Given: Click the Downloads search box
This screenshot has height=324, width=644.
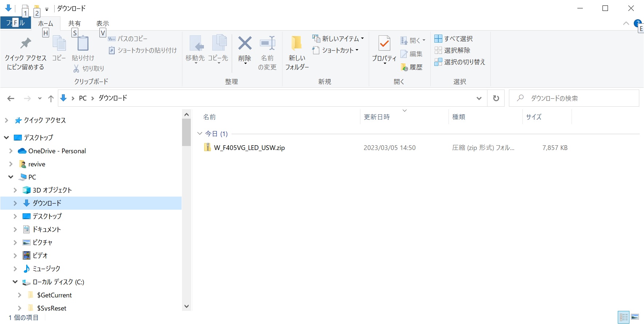Looking at the screenshot, I should 574,98.
